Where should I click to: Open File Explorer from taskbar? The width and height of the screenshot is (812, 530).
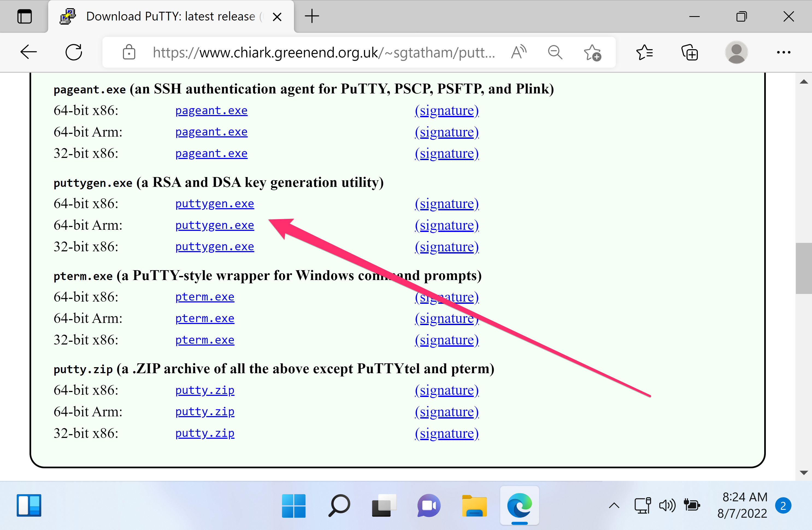(474, 506)
